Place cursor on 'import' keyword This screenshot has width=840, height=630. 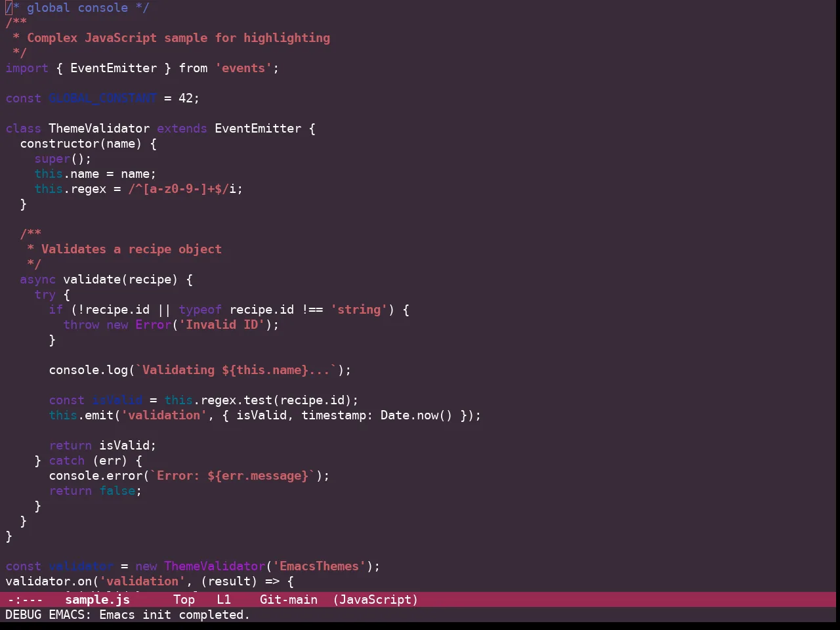[x=27, y=68]
